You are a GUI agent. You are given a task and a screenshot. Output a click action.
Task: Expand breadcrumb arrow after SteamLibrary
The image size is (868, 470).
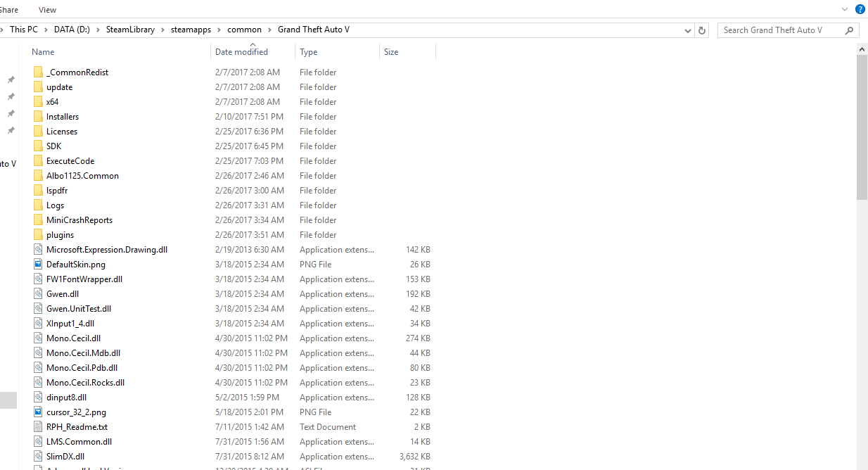pyautogui.click(x=162, y=30)
